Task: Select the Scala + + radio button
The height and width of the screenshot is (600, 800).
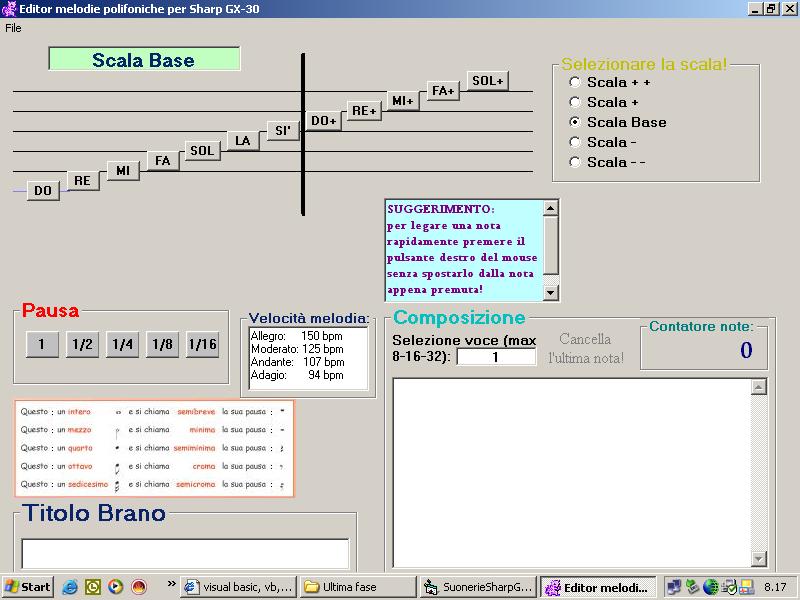Action: tap(575, 82)
